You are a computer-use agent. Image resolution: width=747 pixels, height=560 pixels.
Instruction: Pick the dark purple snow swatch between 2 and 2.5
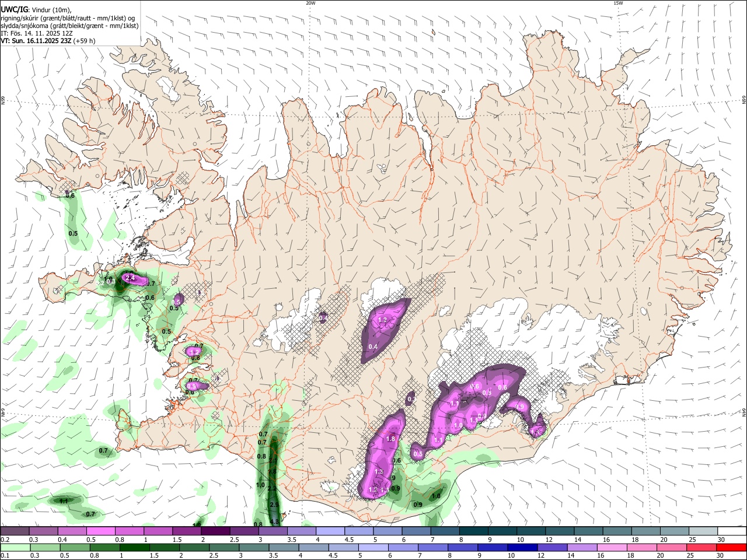[x=215, y=531]
